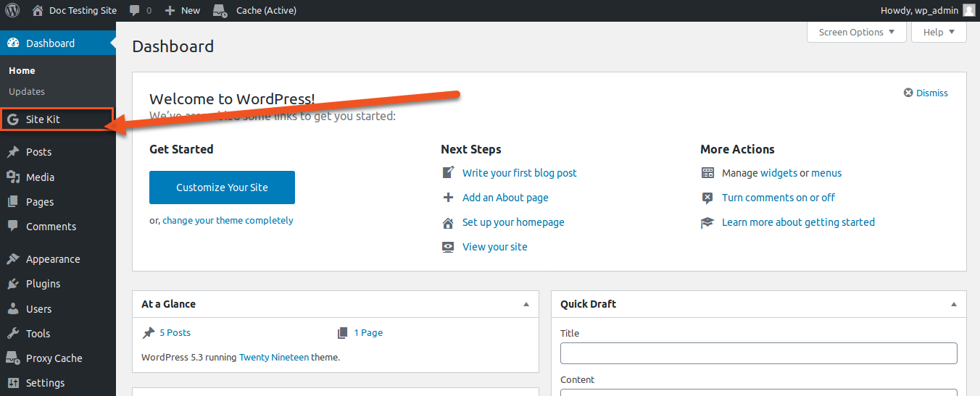Open the Add an About page link
The width and height of the screenshot is (980, 396).
coord(505,198)
